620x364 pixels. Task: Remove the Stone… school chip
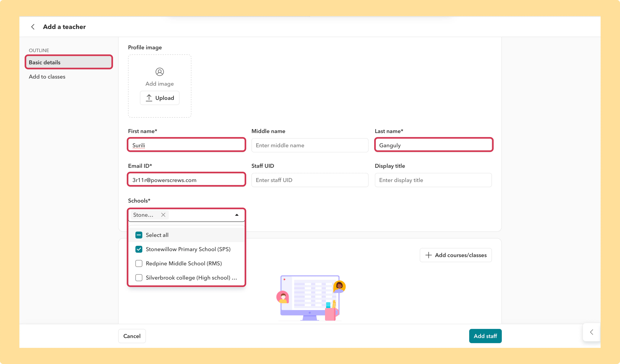point(163,215)
